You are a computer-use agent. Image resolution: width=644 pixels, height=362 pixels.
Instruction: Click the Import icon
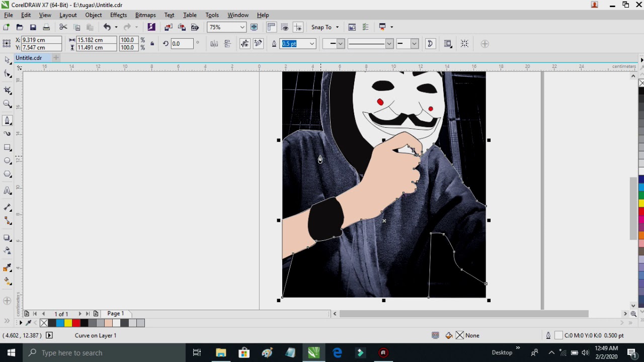(x=169, y=27)
